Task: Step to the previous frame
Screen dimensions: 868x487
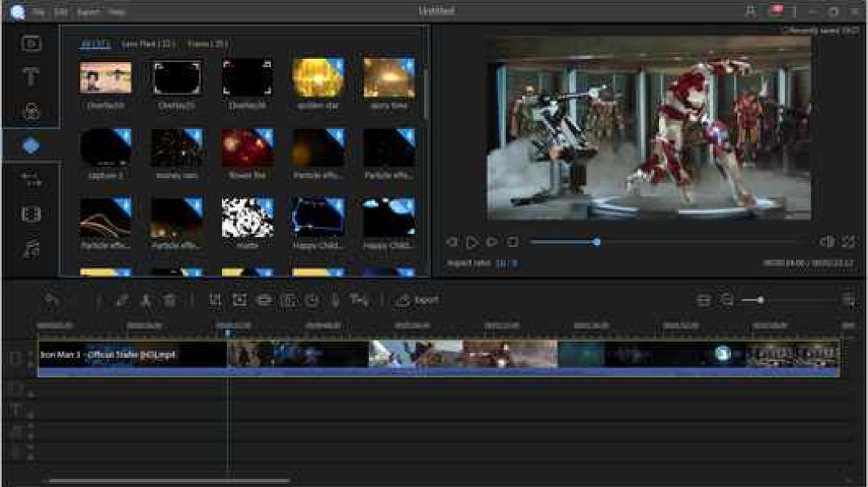Action: pyautogui.click(x=452, y=242)
